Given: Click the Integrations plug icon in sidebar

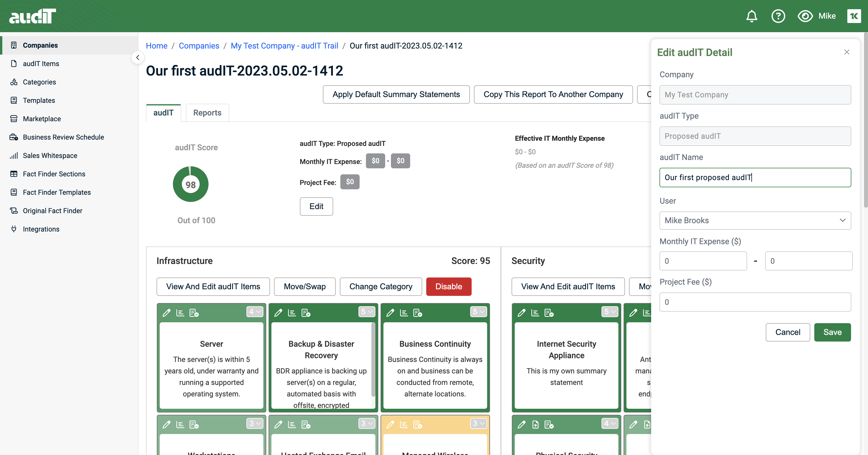Looking at the screenshot, I should (14, 229).
